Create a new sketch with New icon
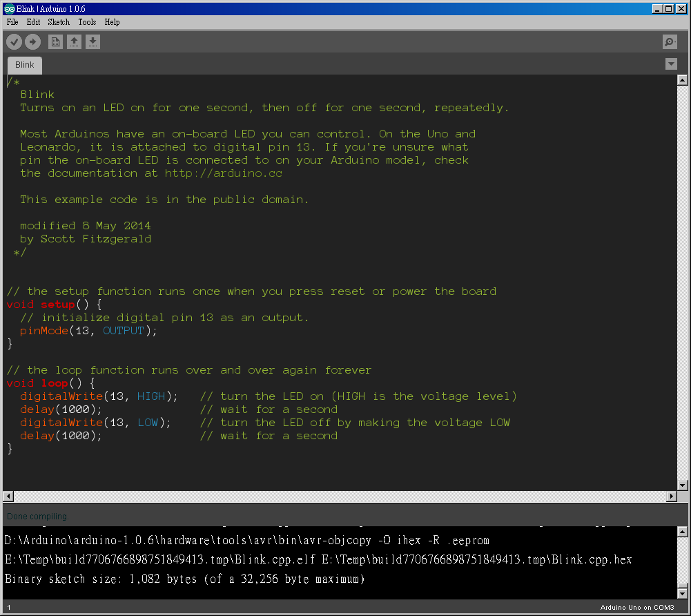The height and width of the screenshot is (616, 691). 55,42
